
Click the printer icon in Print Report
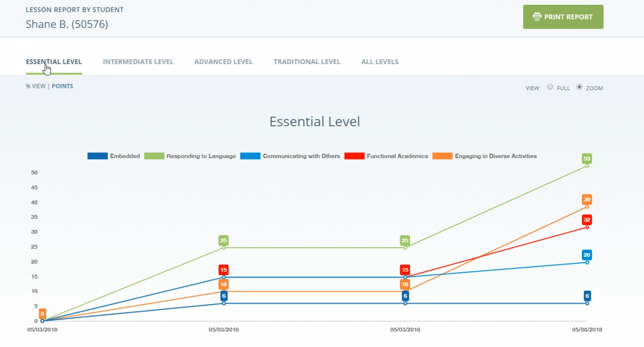[537, 17]
